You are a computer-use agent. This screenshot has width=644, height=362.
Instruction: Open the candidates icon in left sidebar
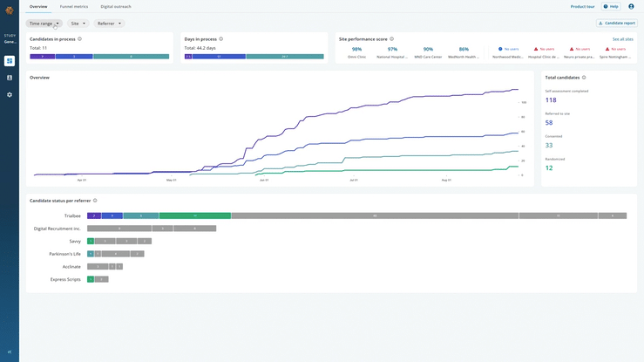[x=10, y=78]
